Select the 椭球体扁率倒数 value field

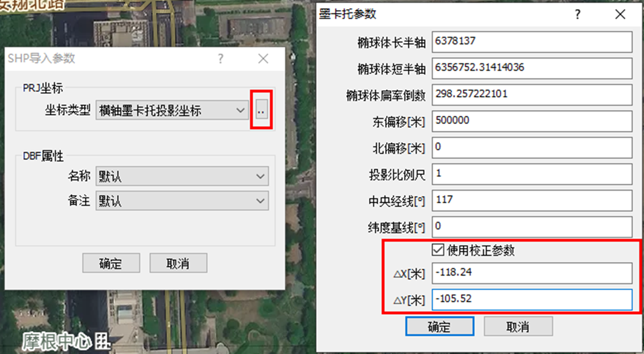click(532, 94)
